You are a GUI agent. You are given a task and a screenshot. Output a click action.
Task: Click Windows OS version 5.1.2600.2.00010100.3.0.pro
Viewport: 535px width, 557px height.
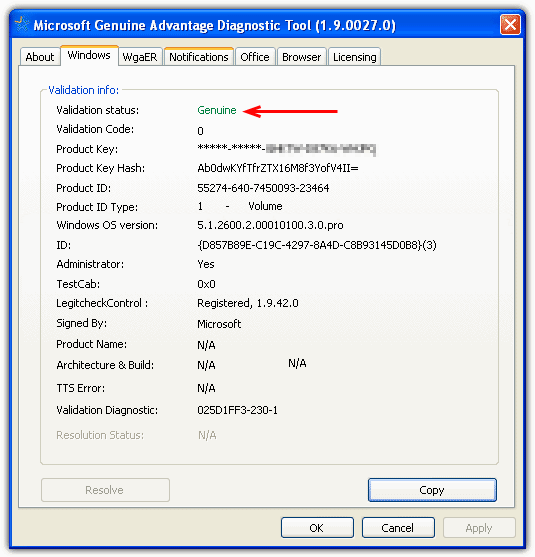(x=270, y=225)
